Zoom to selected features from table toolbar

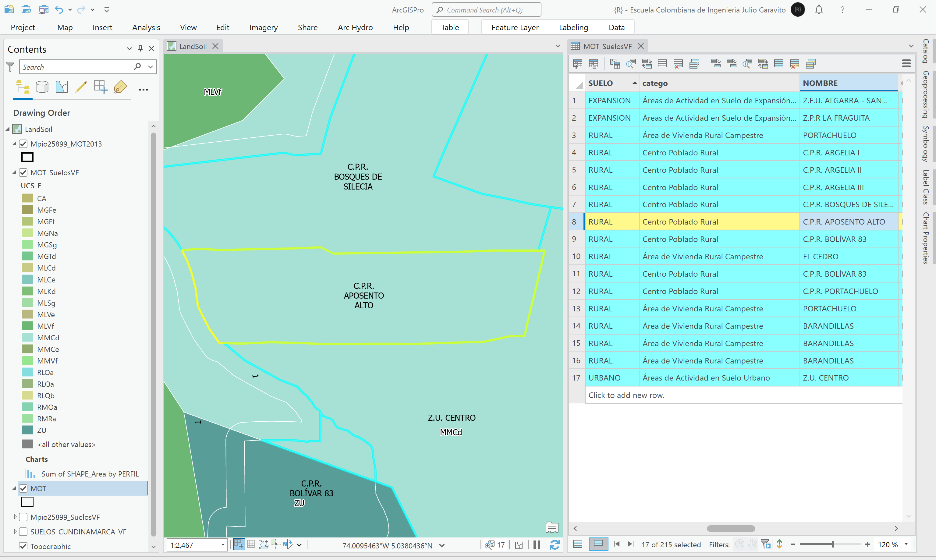pos(631,64)
